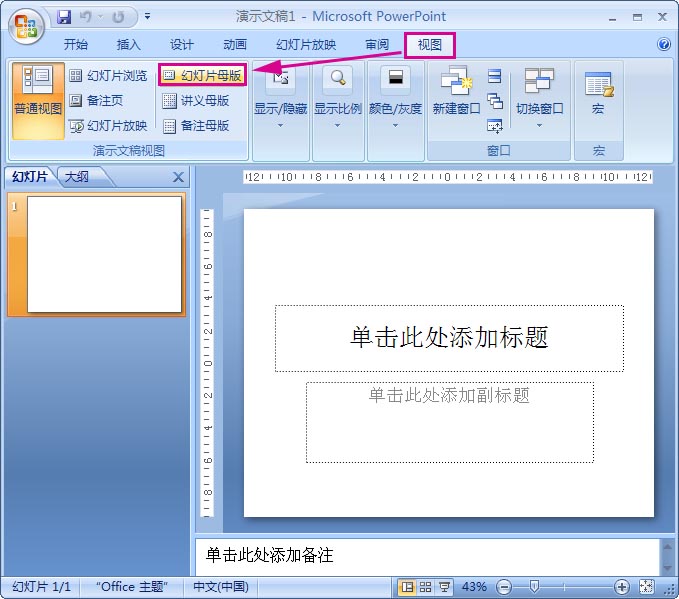This screenshot has width=679, height=599.
Task: Open 备注页 view
Action: [96, 100]
